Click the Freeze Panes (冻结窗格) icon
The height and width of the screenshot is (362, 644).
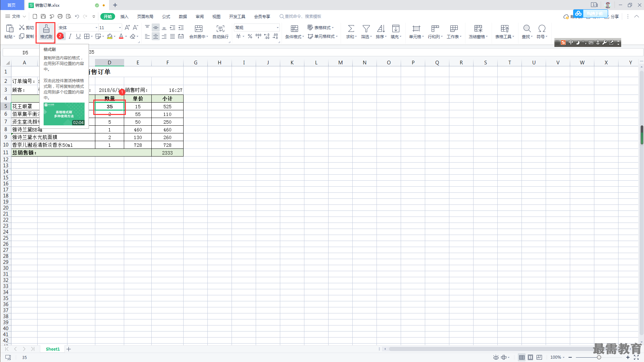click(478, 29)
